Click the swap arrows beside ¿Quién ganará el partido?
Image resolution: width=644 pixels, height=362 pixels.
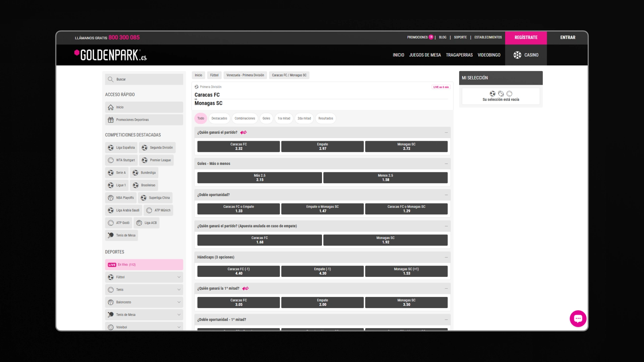244,132
